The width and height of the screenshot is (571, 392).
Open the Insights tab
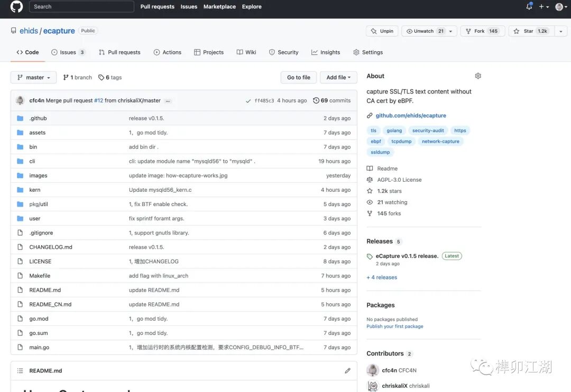(x=326, y=52)
